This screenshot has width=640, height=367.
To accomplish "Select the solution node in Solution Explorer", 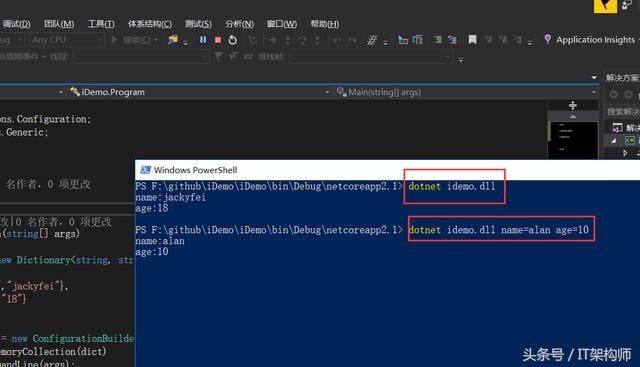I will tap(625, 128).
